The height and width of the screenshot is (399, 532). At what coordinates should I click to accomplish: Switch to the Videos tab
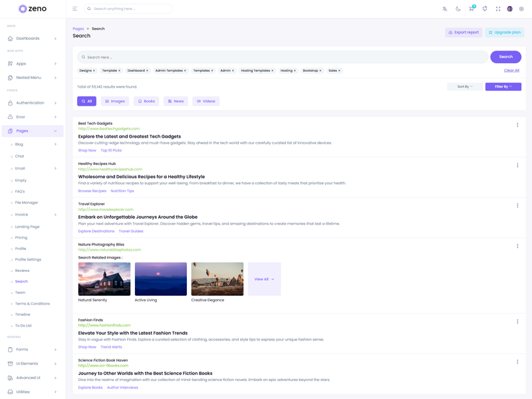click(205, 101)
